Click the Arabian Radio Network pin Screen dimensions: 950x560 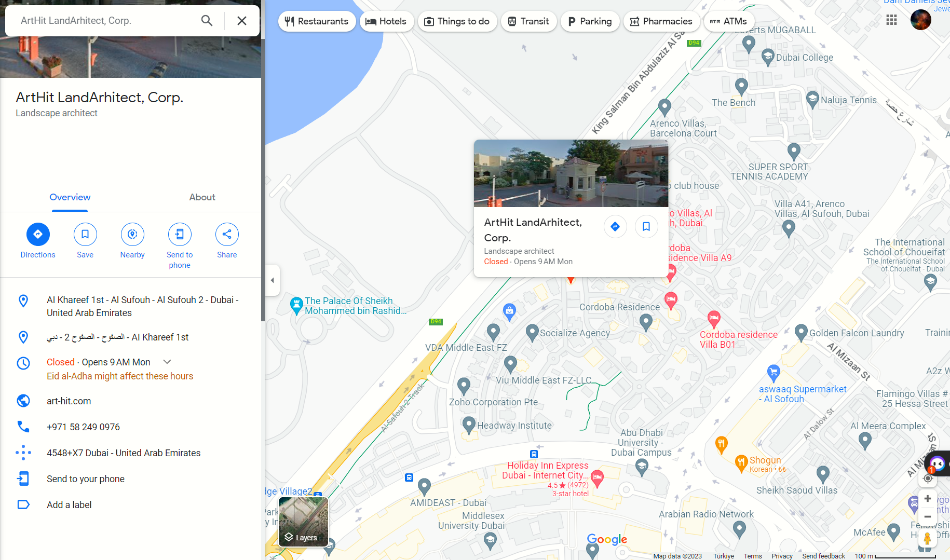739,529
